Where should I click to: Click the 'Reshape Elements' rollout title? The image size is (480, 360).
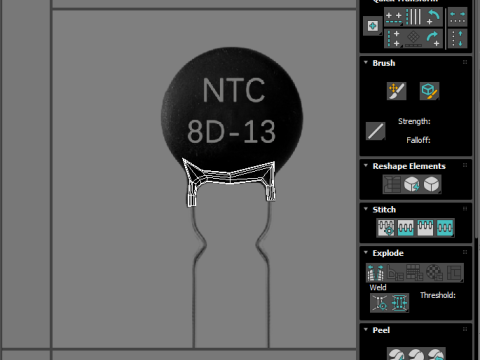pyautogui.click(x=409, y=166)
